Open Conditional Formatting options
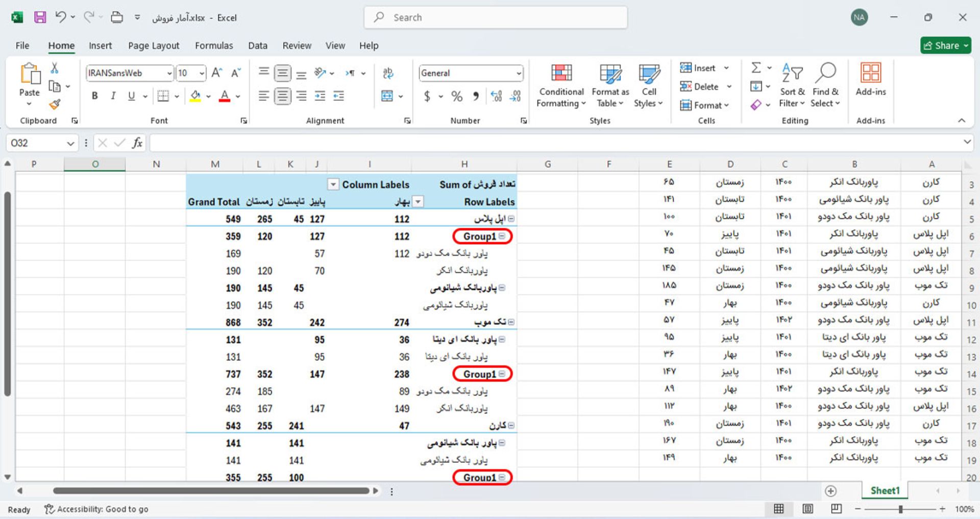The image size is (980, 519). pyautogui.click(x=560, y=86)
